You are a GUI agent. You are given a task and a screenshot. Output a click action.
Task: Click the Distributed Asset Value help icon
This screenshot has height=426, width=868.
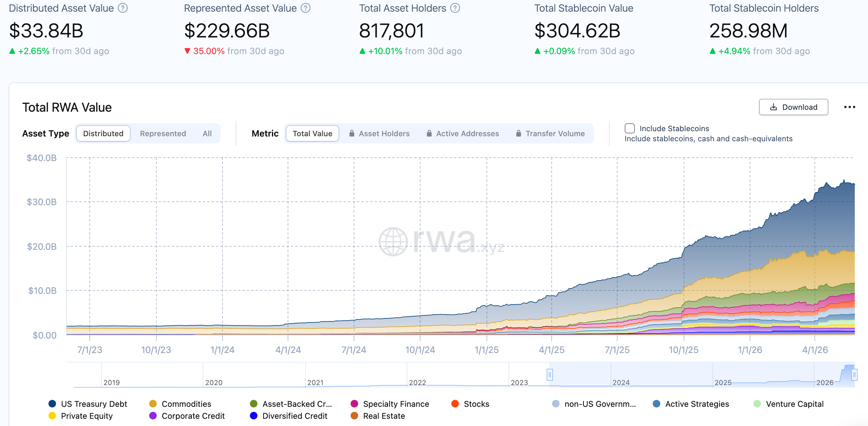pos(123,8)
